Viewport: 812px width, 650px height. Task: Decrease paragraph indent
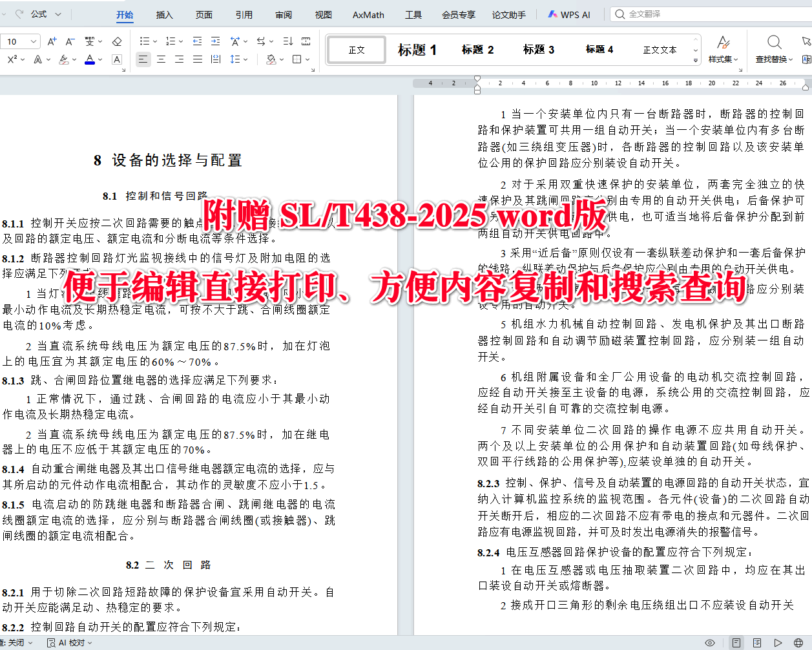pos(198,41)
